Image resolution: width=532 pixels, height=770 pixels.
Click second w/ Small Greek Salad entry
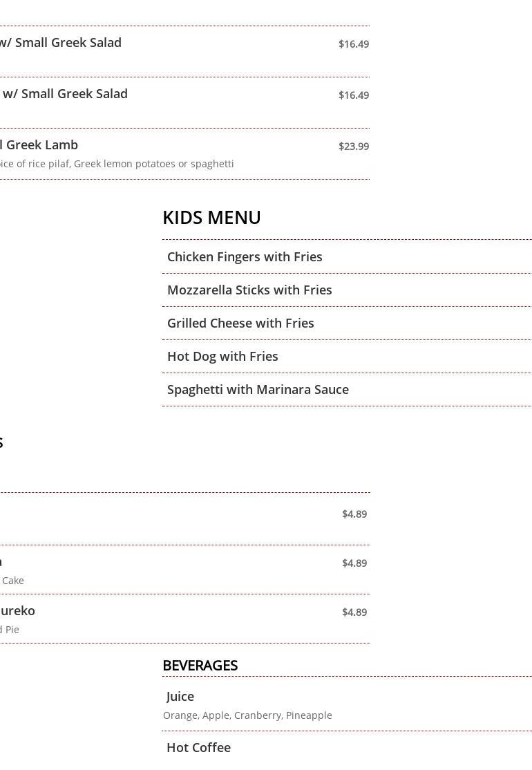coord(66,93)
